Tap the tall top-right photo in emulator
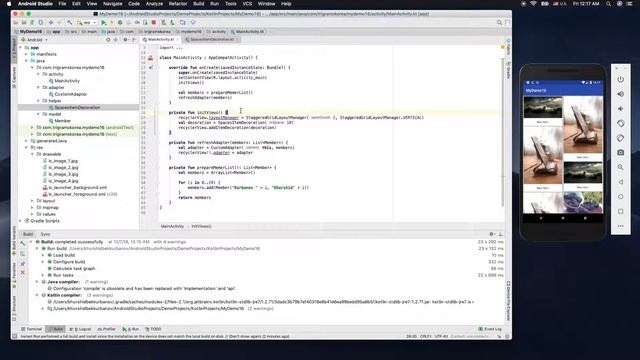The width and height of the screenshot is (640, 360). 582,125
